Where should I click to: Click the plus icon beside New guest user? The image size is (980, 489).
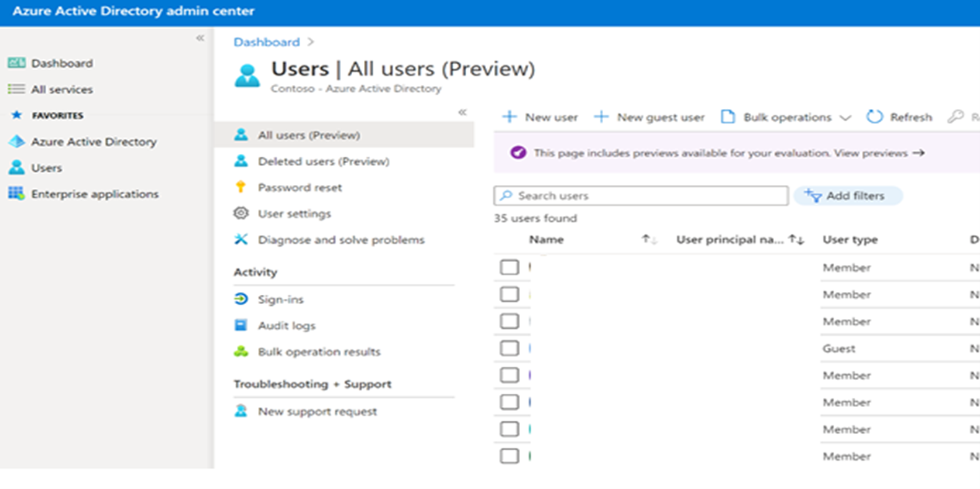tap(601, 117)
